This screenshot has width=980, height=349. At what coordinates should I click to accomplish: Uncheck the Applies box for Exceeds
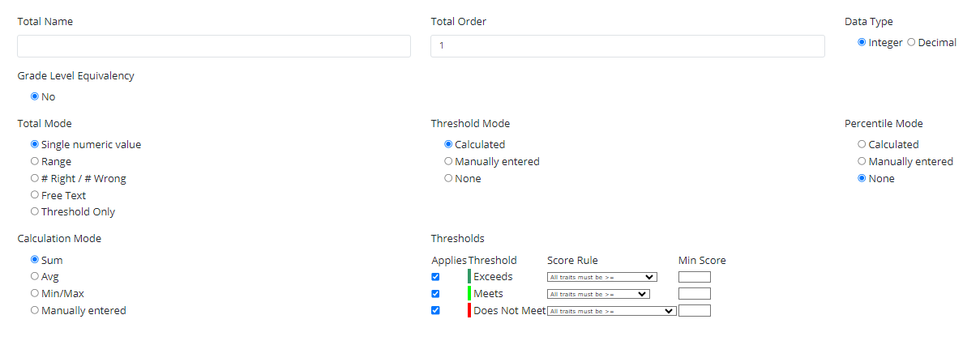pyautogui.click(x=435, y=277)
